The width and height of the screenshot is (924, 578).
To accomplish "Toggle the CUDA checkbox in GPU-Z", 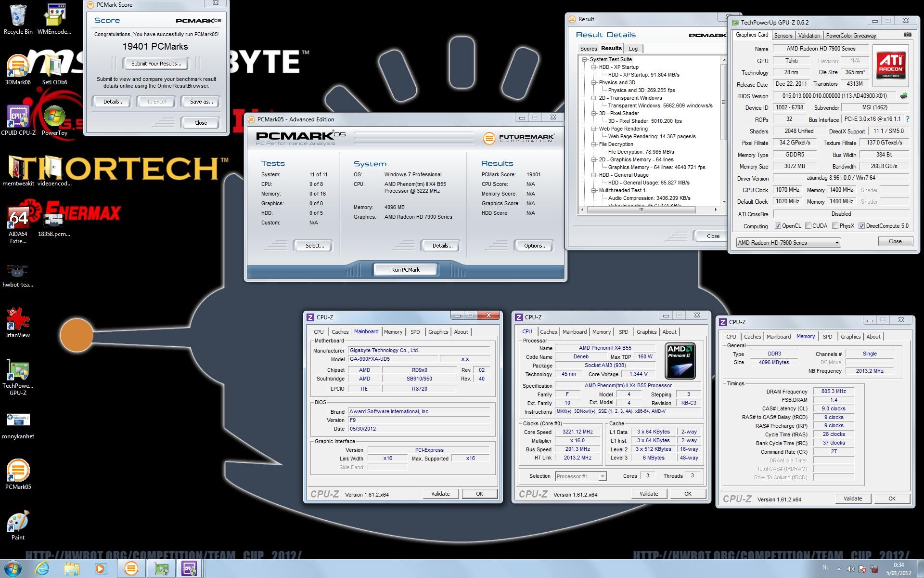I will (808, 225).
